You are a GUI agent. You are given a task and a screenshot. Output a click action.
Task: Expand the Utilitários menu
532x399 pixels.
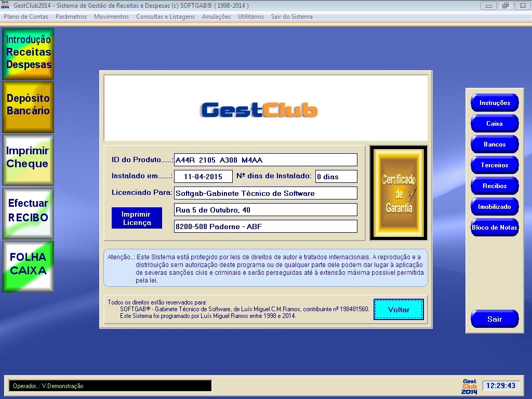251,17
